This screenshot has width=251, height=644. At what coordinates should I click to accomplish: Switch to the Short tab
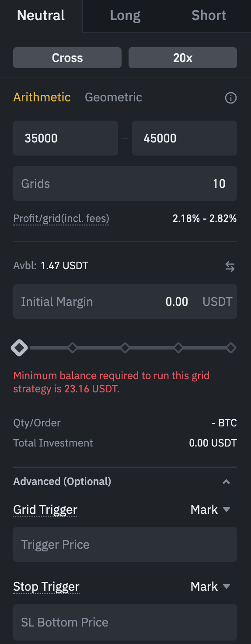(209, 16)
